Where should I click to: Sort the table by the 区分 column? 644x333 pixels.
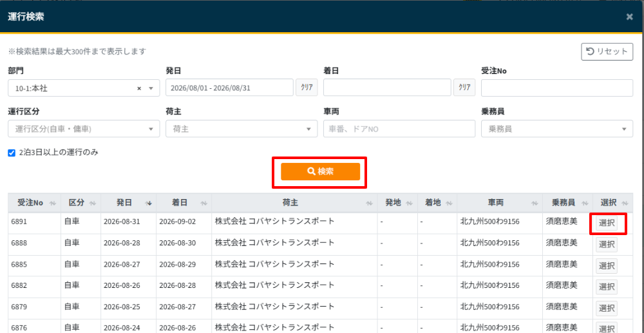point(81,203)
